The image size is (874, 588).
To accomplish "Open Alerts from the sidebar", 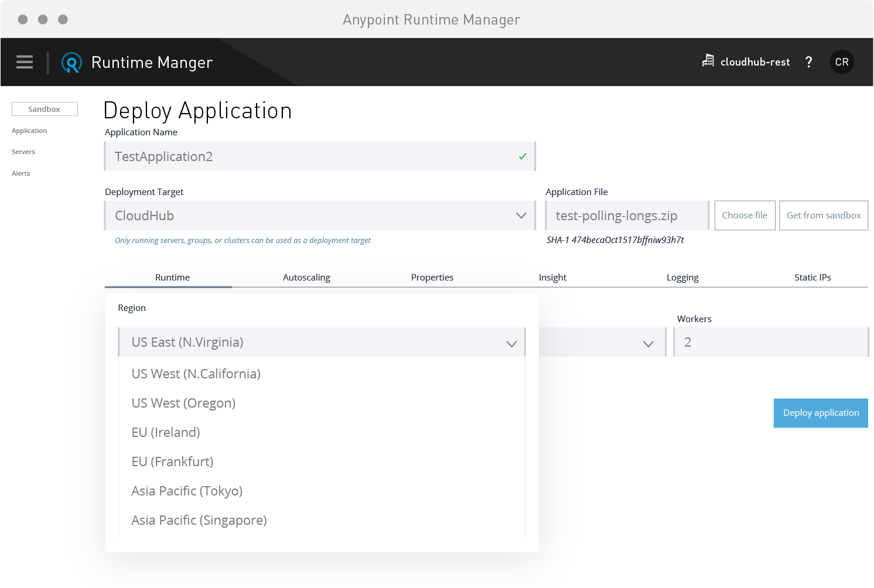I will point(21,173).
